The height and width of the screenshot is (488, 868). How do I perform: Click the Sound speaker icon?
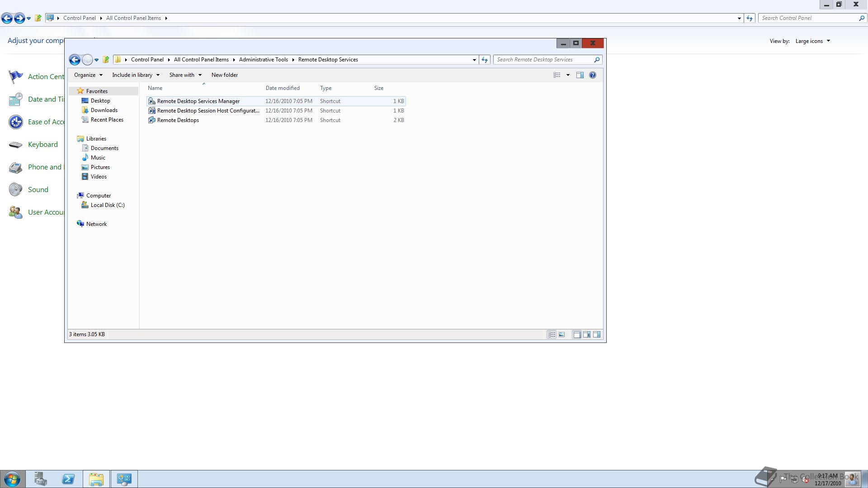coord(15,190)
